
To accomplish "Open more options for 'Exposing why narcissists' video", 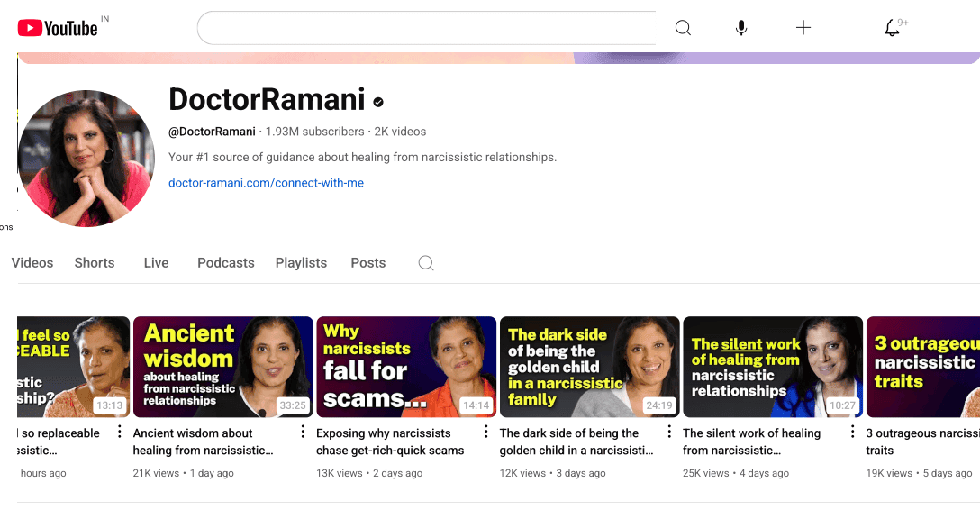I will pyautogui.click(x=485, y=432).
